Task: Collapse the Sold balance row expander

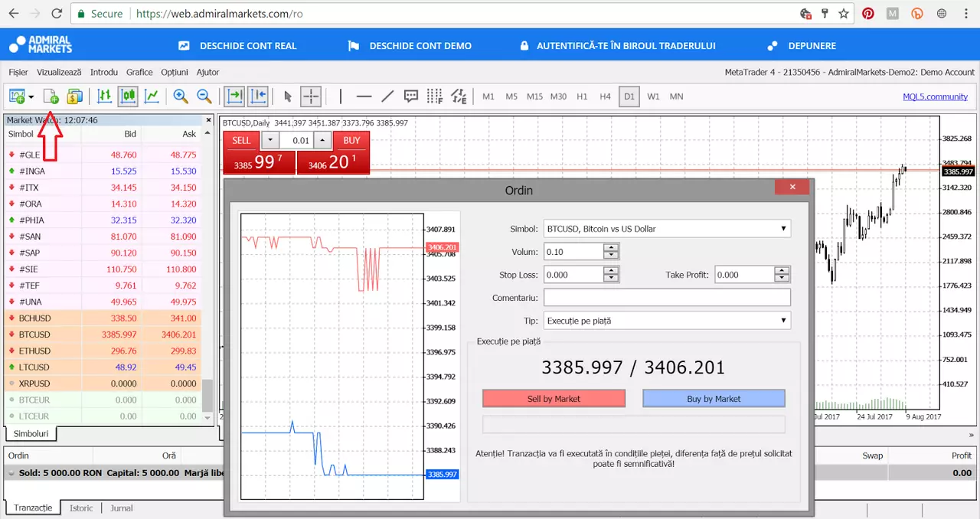Action: [11, 474]
